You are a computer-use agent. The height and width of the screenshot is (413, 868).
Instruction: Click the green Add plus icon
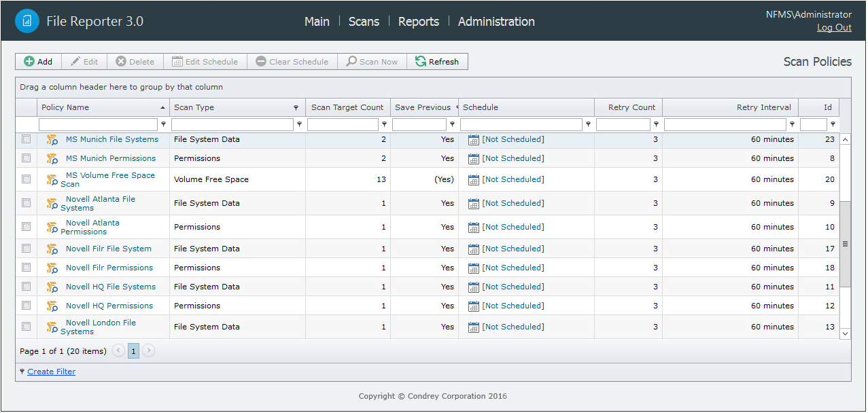coord(29,62)
